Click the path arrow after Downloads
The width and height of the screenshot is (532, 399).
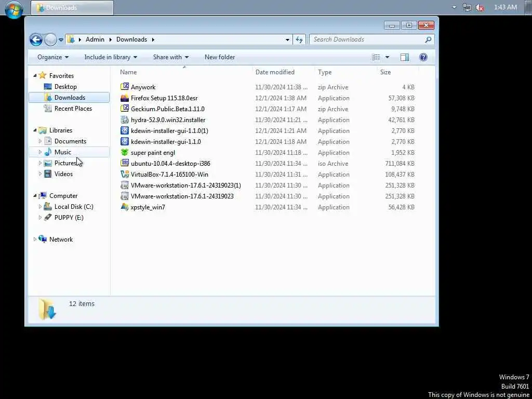[153, 39]
